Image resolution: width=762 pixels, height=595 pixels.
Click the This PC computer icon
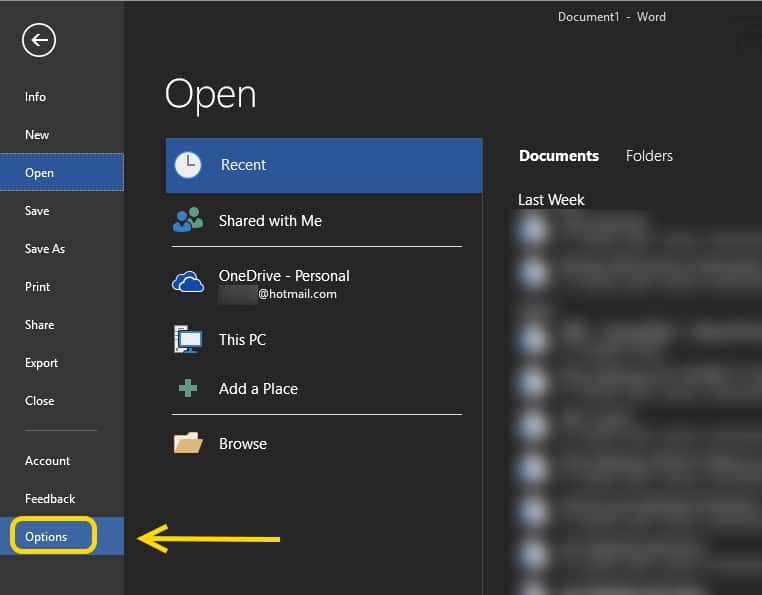(x=188, y=340)
